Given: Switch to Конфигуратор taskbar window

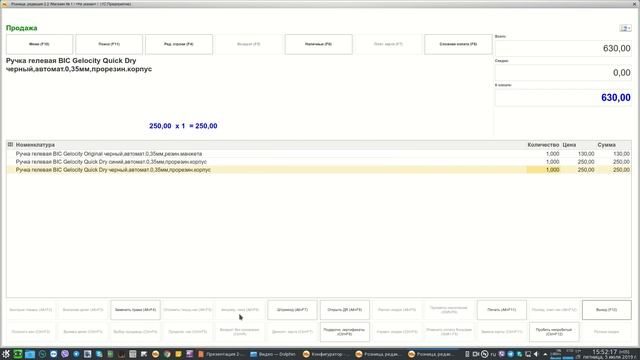Looking at the screenshot, I should click(x=325, y=354).
